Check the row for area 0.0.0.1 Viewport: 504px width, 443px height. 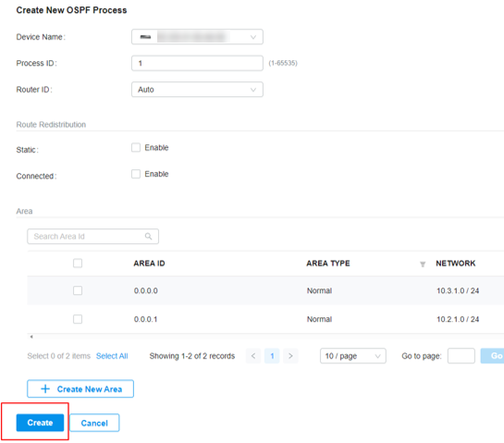point(78,319)
